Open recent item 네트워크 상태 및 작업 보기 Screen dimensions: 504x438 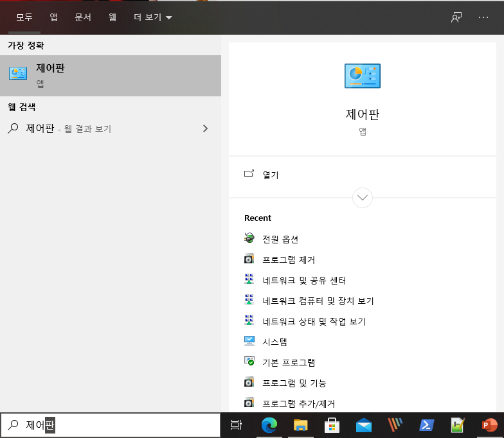(314, 321)
